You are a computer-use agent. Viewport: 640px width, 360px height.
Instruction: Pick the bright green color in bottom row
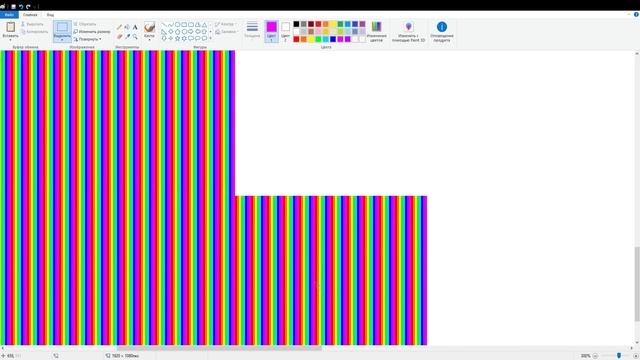318,39
